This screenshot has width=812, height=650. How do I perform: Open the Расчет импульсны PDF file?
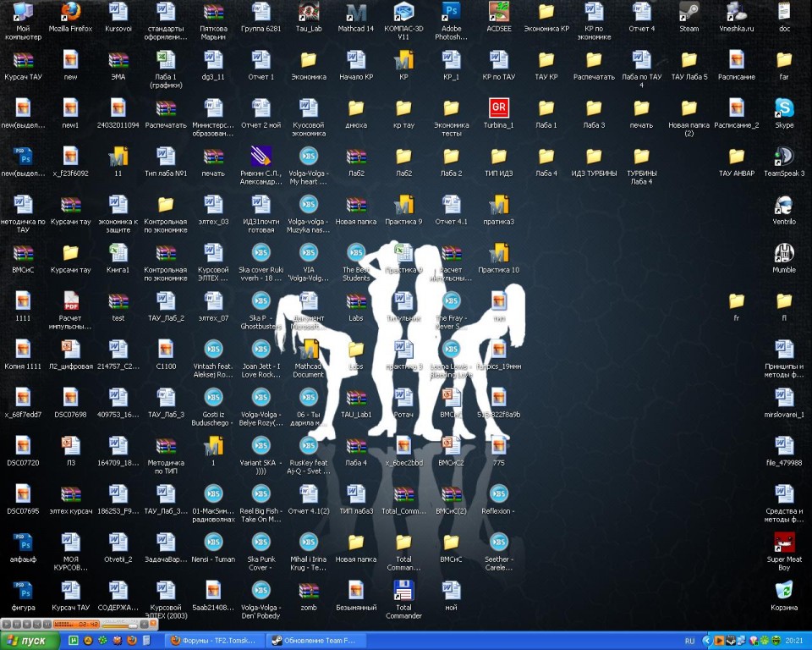70,310
